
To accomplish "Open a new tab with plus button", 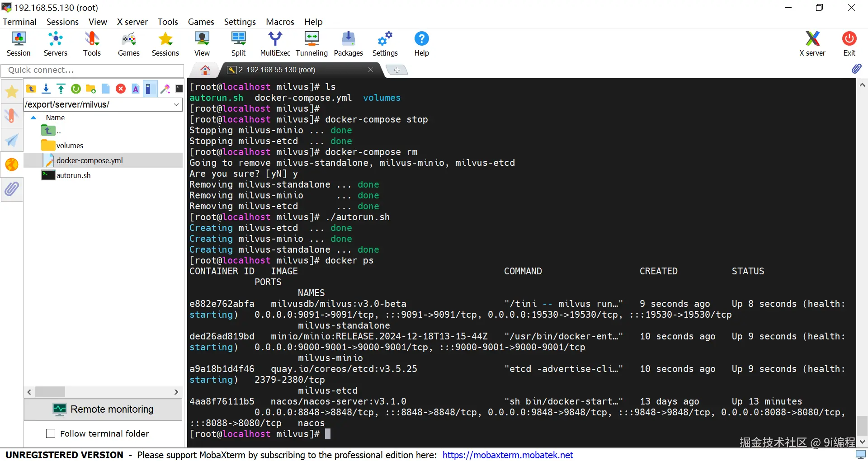I will (397, 70).
